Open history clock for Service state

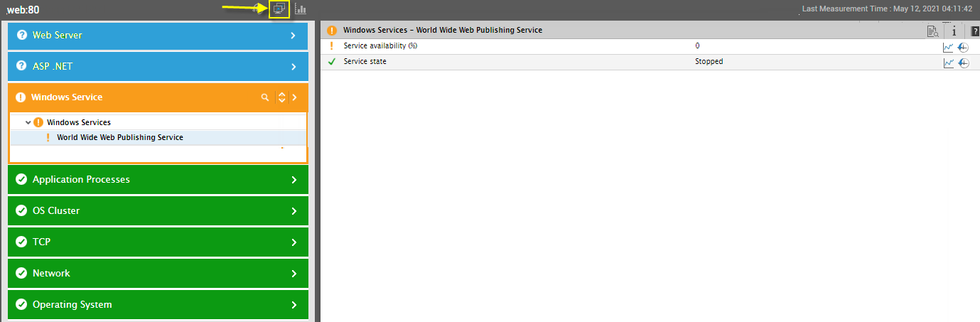point(963,63)
